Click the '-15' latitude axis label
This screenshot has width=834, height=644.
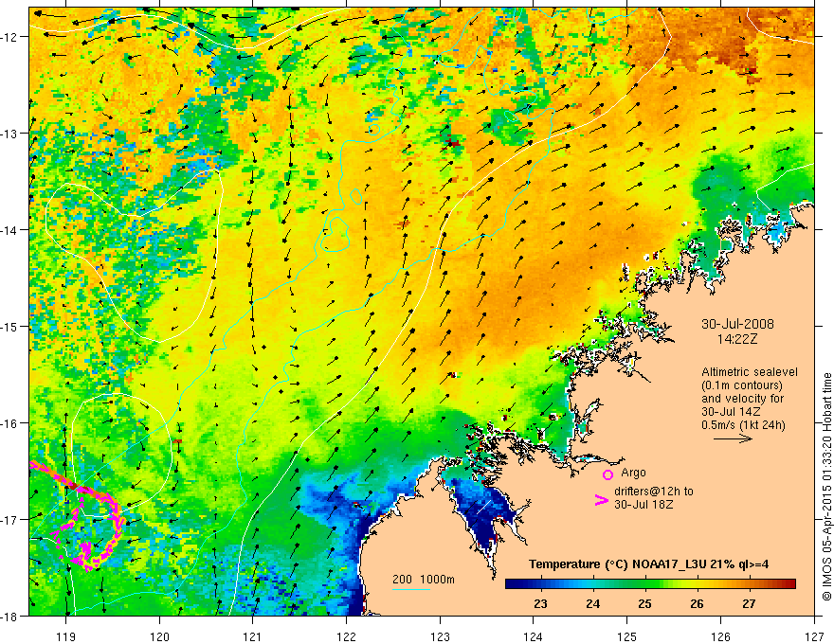(10, 326)
